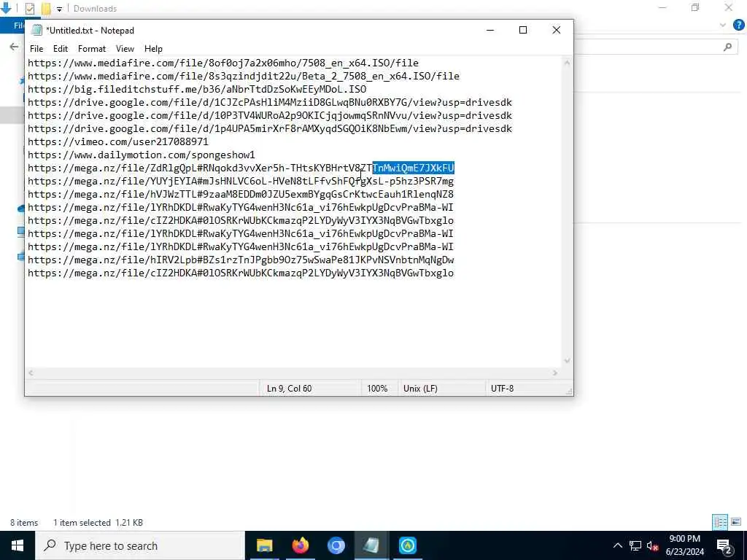
Task: Close the Notepad window
Action: [556, 30]
